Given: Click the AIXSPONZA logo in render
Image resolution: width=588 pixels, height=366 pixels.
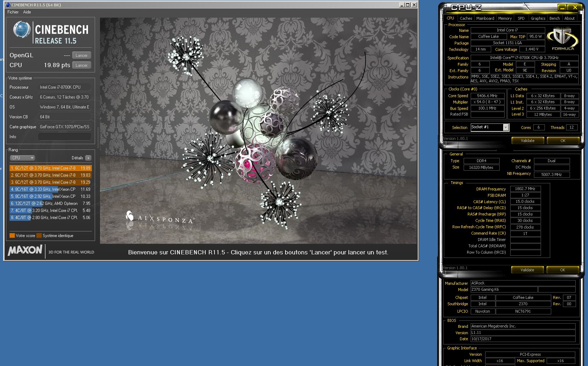Looking at the screenshot, I should (x=160, y=218).
